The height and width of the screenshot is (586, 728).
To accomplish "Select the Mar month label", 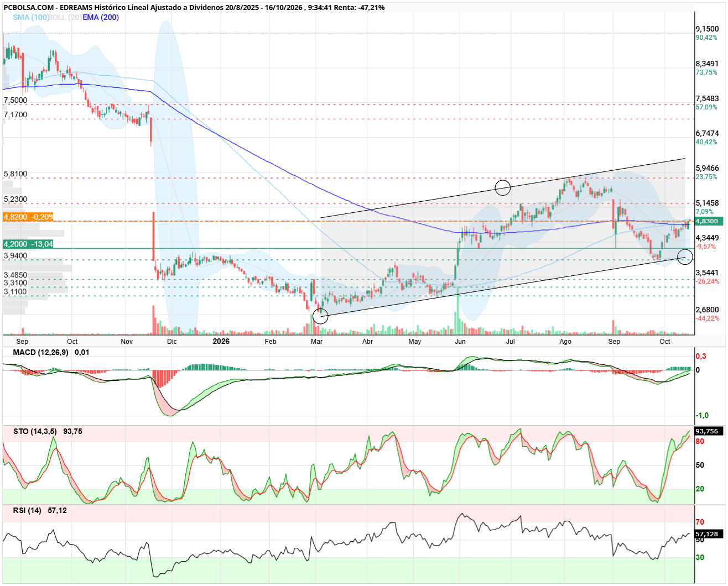I will click(x=316, y=342).
